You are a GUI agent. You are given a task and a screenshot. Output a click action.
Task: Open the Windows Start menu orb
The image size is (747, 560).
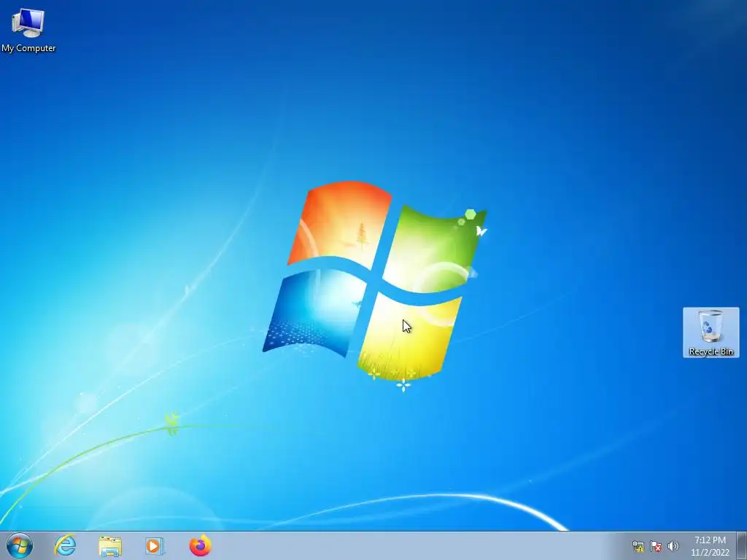[20, 545]
